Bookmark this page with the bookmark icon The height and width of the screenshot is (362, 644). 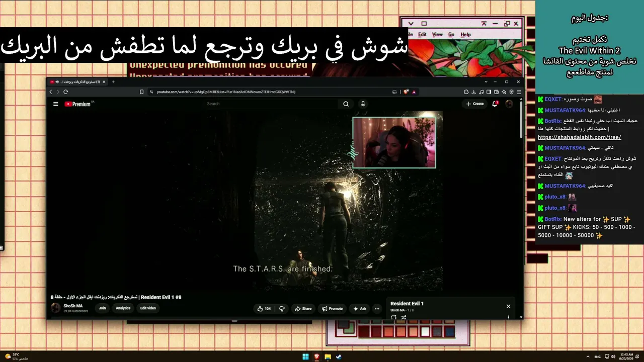pyautogui.click(x=142, y=92)
